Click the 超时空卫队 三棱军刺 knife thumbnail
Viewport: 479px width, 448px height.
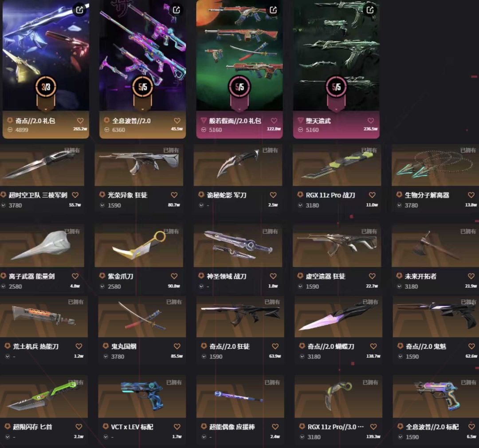pyautogui.click(x=41, y=165)
